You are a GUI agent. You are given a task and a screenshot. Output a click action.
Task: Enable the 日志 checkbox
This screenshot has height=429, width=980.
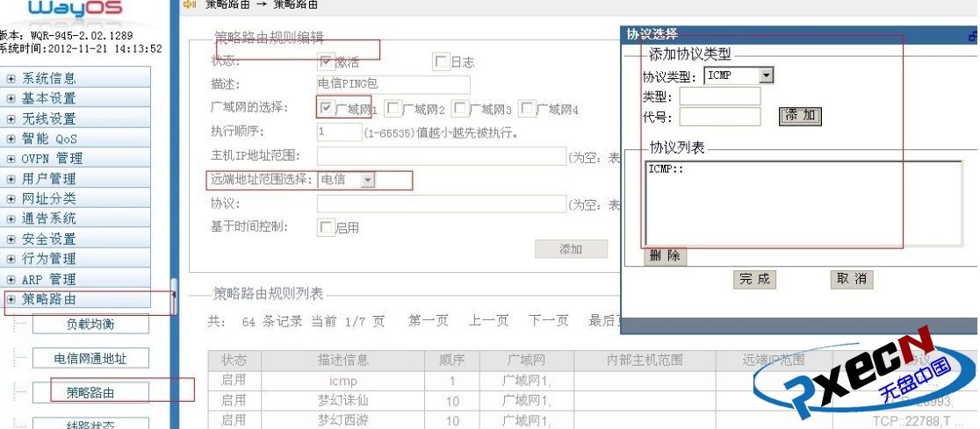tap(441, 61)
